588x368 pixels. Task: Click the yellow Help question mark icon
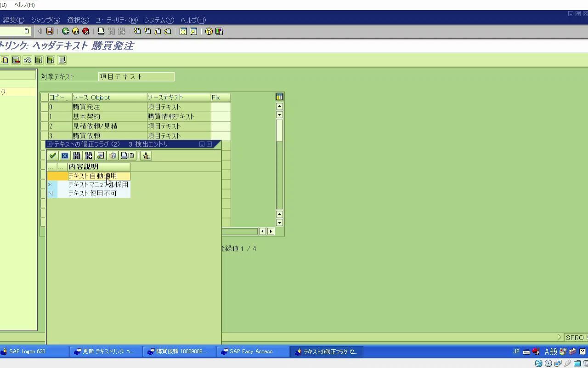[209, 31]
